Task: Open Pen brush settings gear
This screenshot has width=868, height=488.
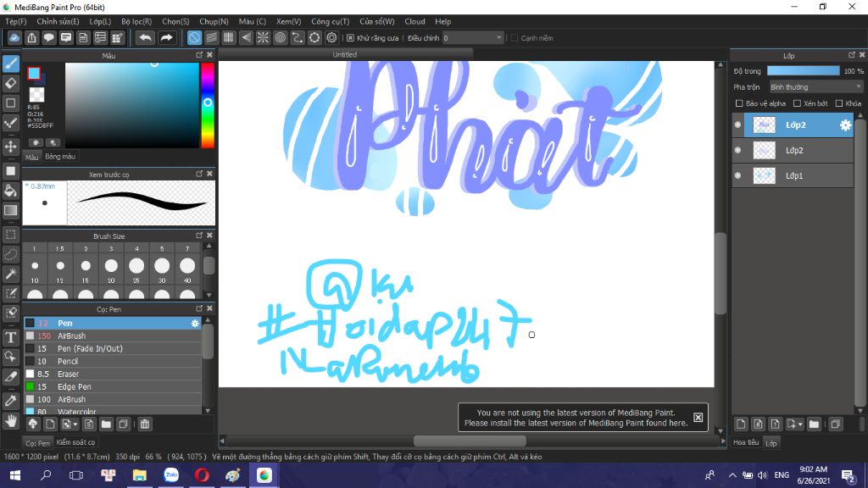Action: [x=195, y=323]
